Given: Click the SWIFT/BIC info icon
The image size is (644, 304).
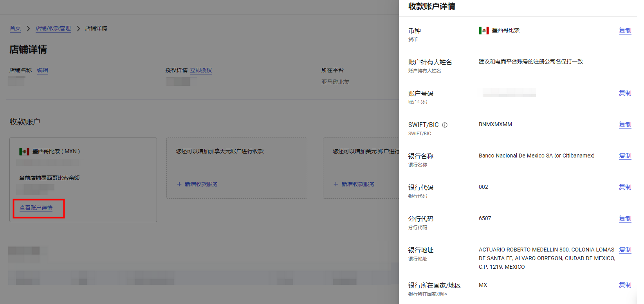Looking at the screenshot, I should tap(445, 125).
